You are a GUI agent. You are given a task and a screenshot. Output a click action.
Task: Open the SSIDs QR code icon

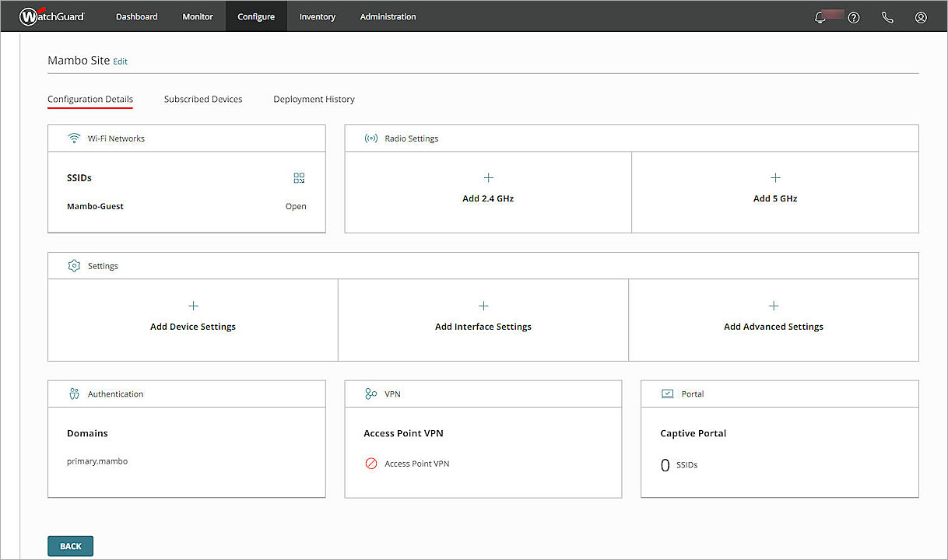(x=299, y=177)
